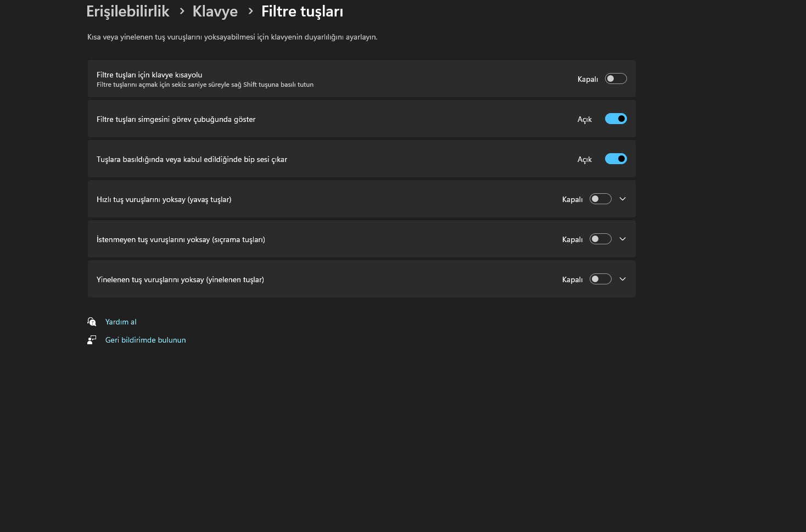
Task: Disable the bip sesi çıkar toggle
Action: point(615,159)
